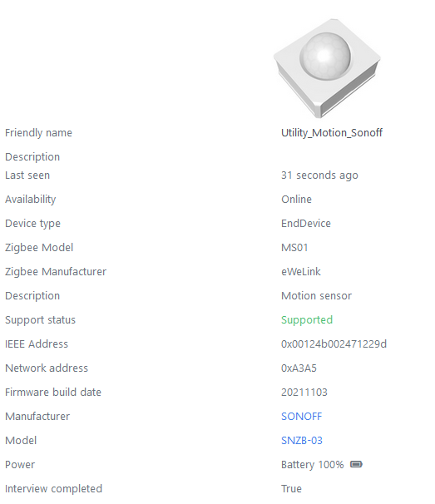
Task: Click the Online availability value
Action: tap(296, 200)
